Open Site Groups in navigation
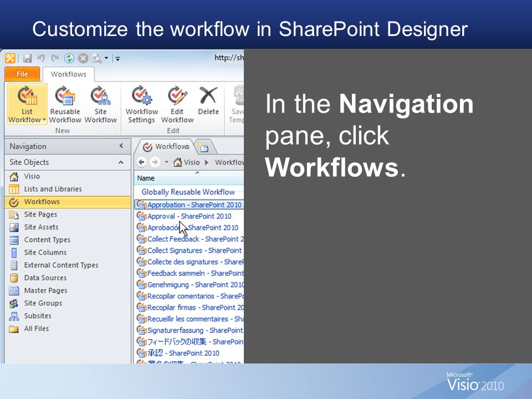Viewport: 532px width, 399px height. click(68, 303)
